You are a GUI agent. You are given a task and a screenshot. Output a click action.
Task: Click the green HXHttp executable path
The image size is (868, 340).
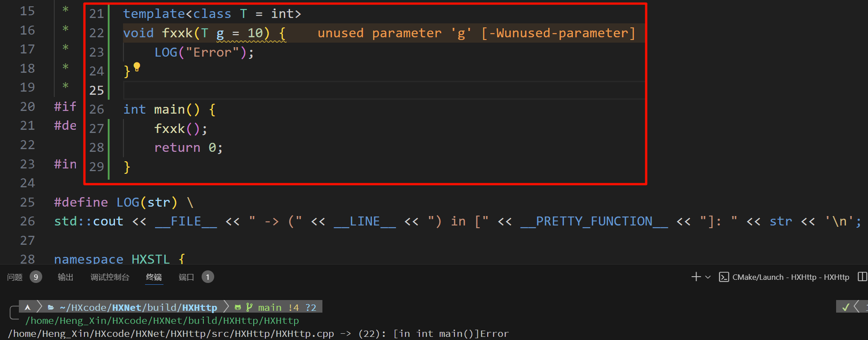[162, 321]
